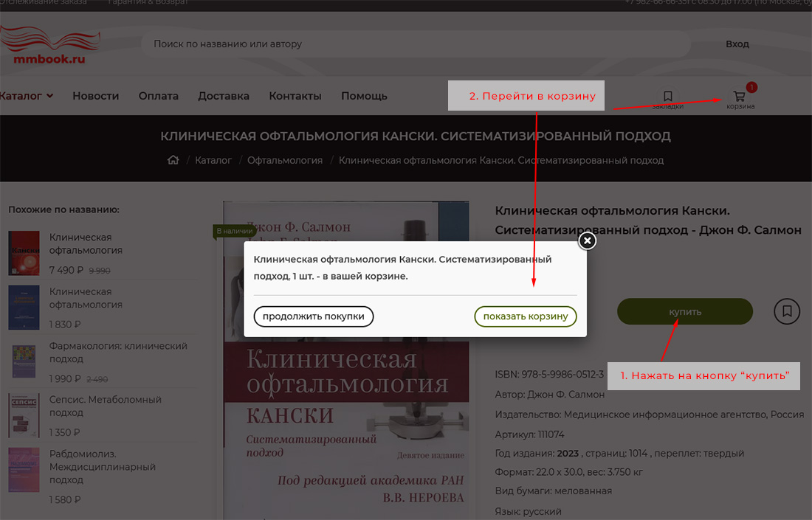Open the Контакты page
Screen dimensions: 812x520
(x=295, y=96)
